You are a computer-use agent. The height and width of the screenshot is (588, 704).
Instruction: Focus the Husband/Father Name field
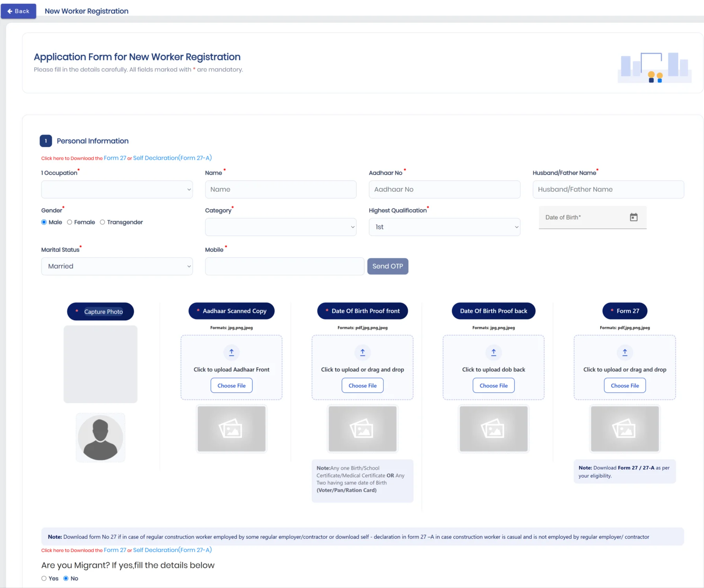(608, 189)
